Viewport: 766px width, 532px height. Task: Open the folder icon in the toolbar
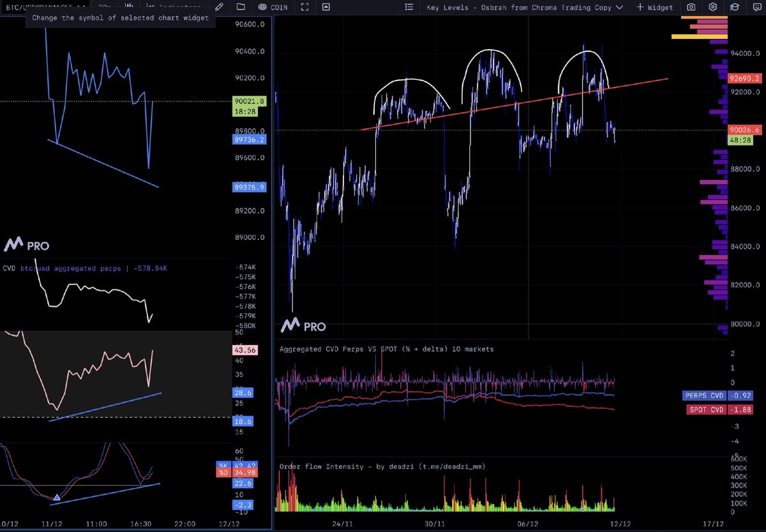click(241, 7)
